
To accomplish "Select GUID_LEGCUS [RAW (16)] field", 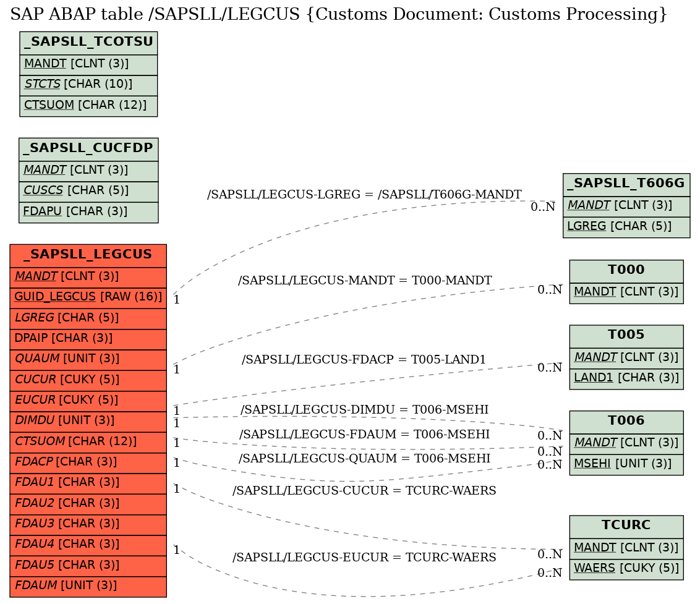I will point(88,298).
